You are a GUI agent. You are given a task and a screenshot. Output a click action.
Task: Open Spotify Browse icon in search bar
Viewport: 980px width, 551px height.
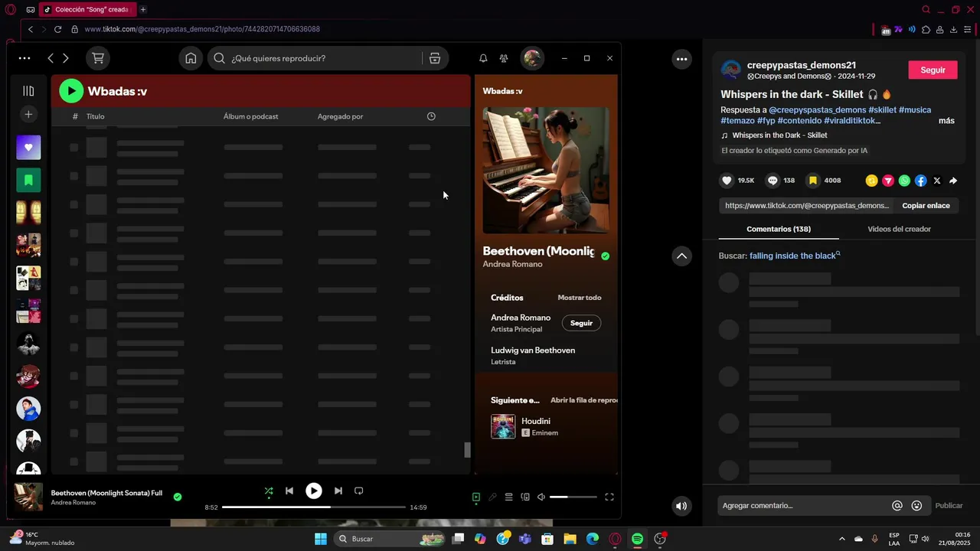click(435, 58)
